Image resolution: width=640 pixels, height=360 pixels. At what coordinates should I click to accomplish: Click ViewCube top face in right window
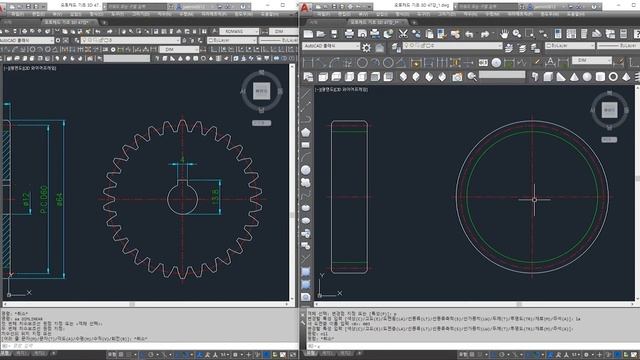click(609, 110)
